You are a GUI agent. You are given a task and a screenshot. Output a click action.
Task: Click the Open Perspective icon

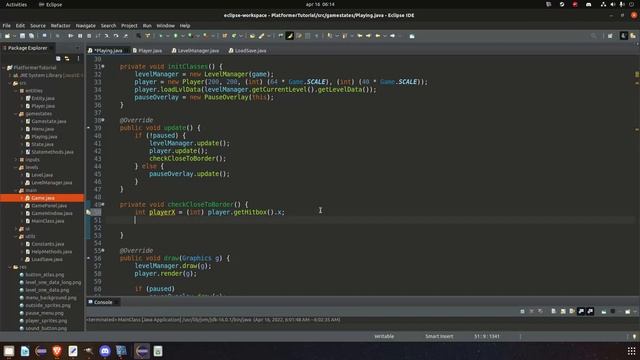[610, 36]
